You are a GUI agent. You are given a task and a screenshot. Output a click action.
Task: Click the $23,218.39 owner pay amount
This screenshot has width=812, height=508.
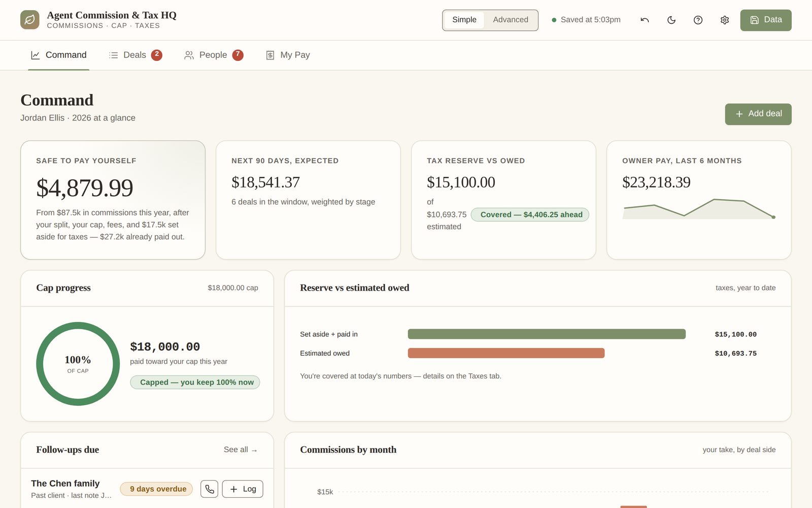tap(656, 182)
